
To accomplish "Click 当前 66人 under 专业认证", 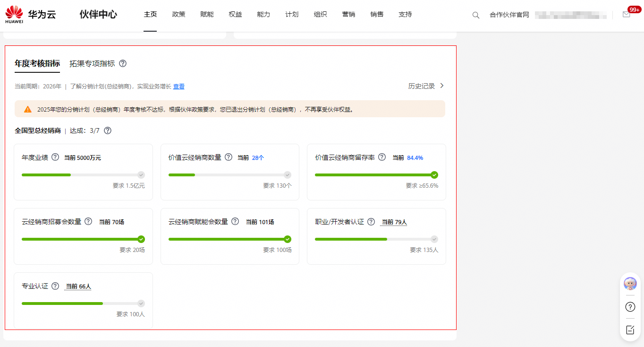I will tap(78, 286).
